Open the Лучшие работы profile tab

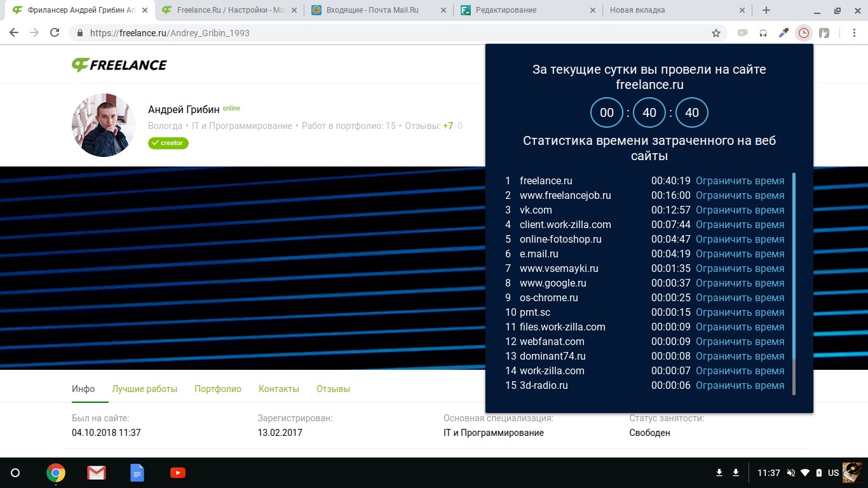point(145,389)
